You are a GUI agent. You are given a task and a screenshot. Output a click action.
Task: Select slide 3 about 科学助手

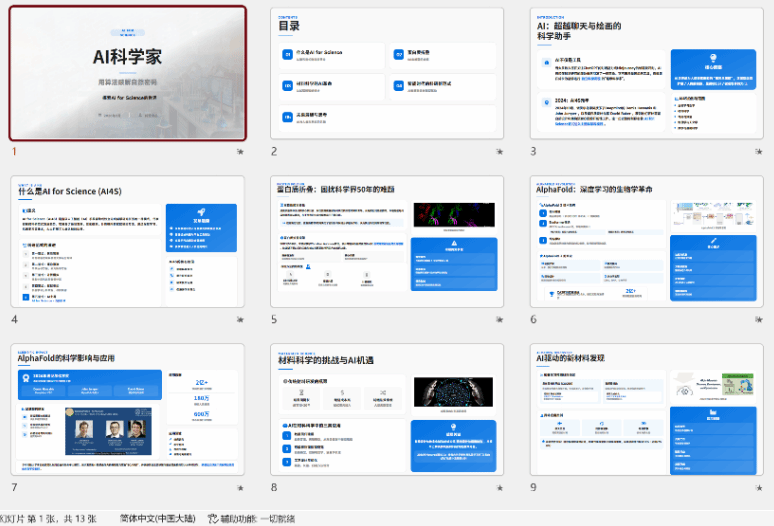(x=646, y=73)
